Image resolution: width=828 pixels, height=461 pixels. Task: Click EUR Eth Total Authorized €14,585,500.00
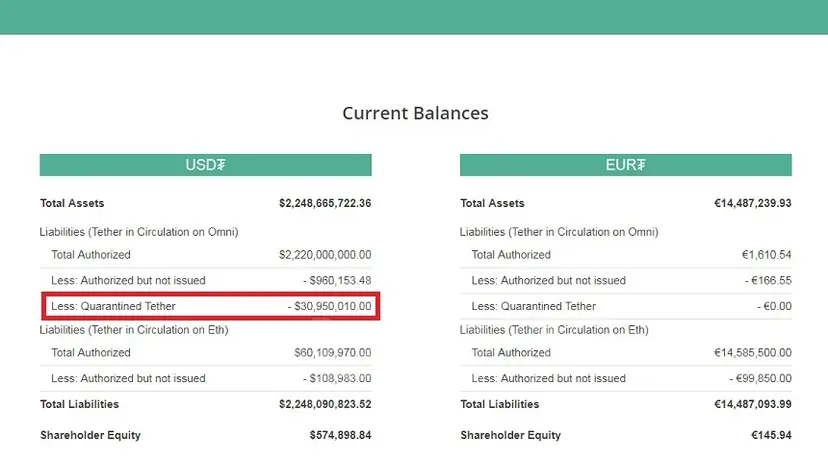(x=752, y=353)
